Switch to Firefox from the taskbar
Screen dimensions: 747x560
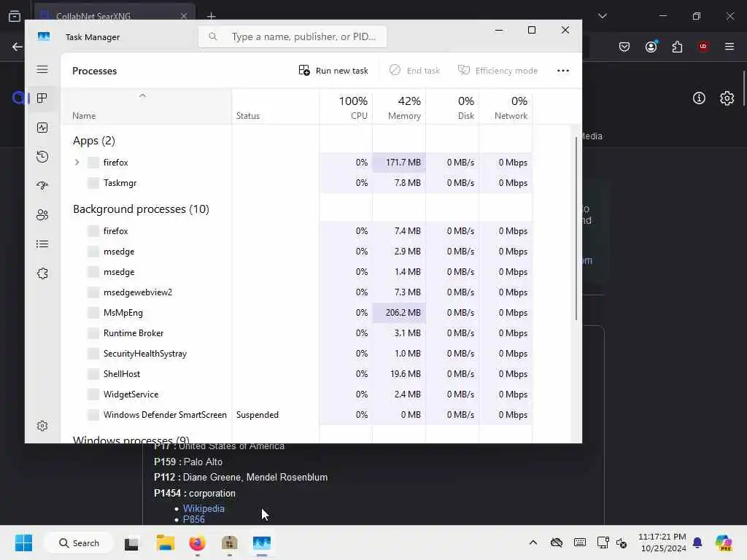(197, 542)
